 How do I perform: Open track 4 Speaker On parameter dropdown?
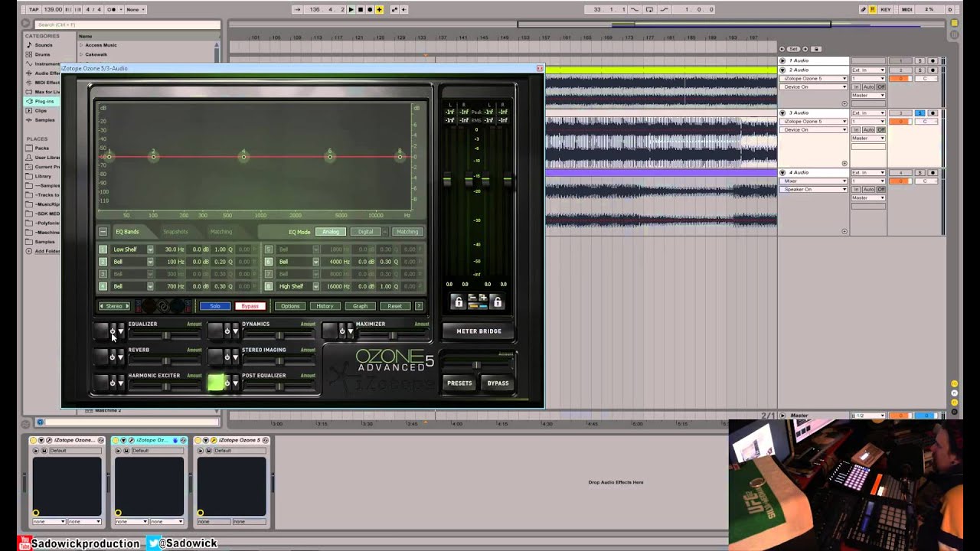(813, 189)
